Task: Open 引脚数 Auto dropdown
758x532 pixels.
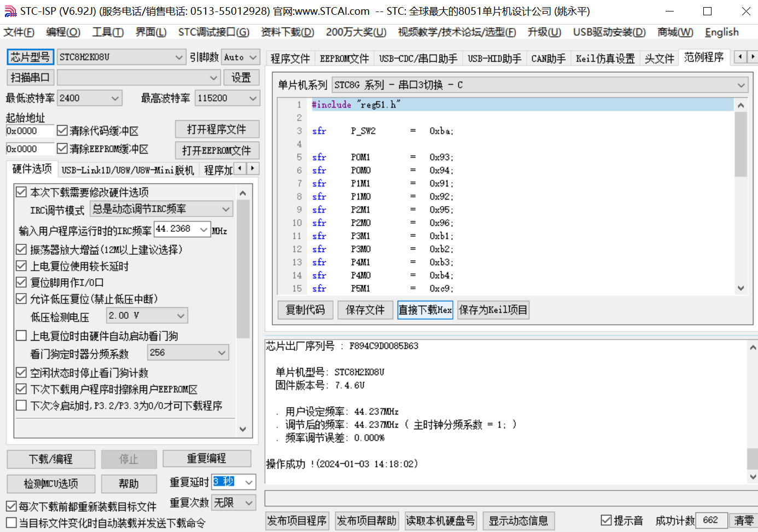Action: [241, 57]
